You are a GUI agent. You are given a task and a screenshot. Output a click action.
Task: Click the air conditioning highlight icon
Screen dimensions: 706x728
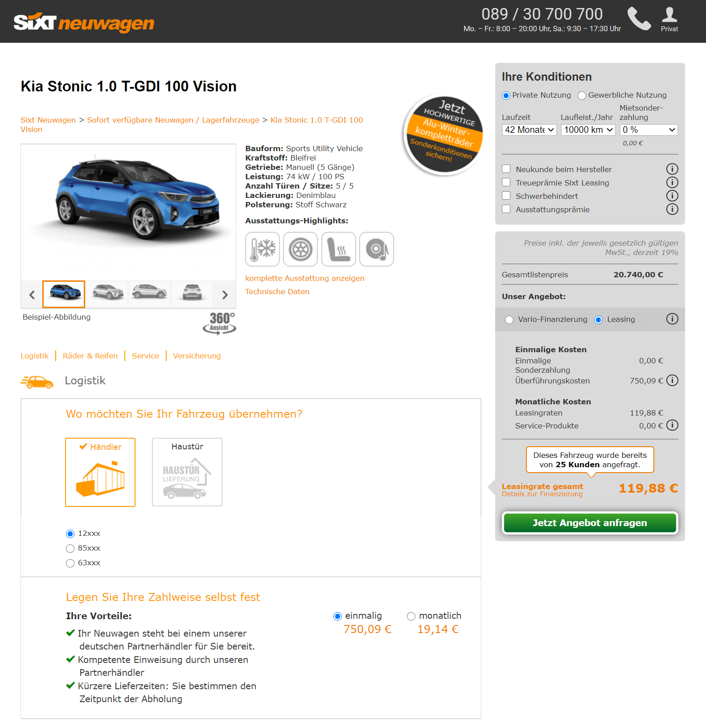pyautogui.click(x=263, y=249)
